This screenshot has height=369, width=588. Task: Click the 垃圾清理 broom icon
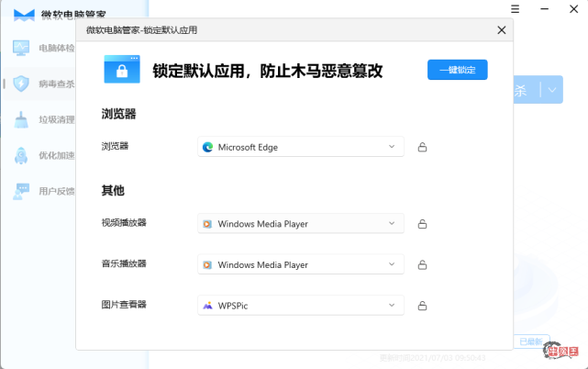tap(21, 119)
